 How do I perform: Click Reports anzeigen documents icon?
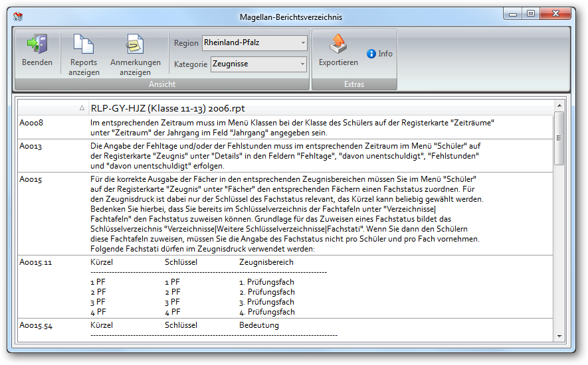(84, 44)
